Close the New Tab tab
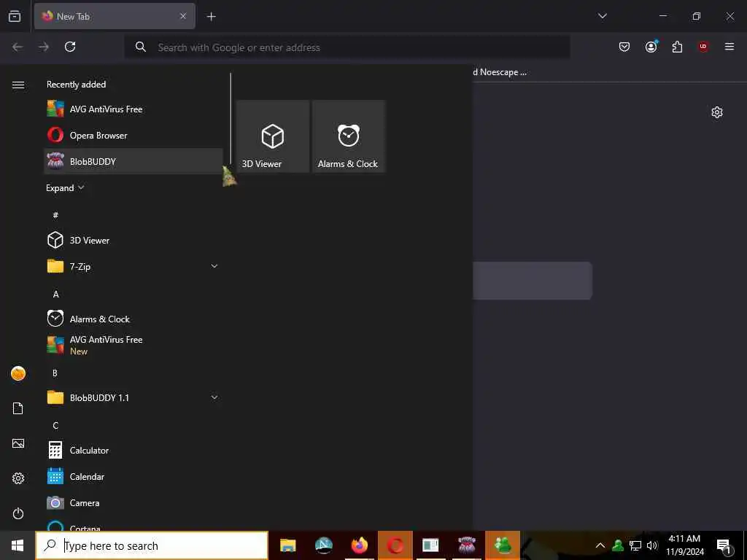 pos(183,16)
